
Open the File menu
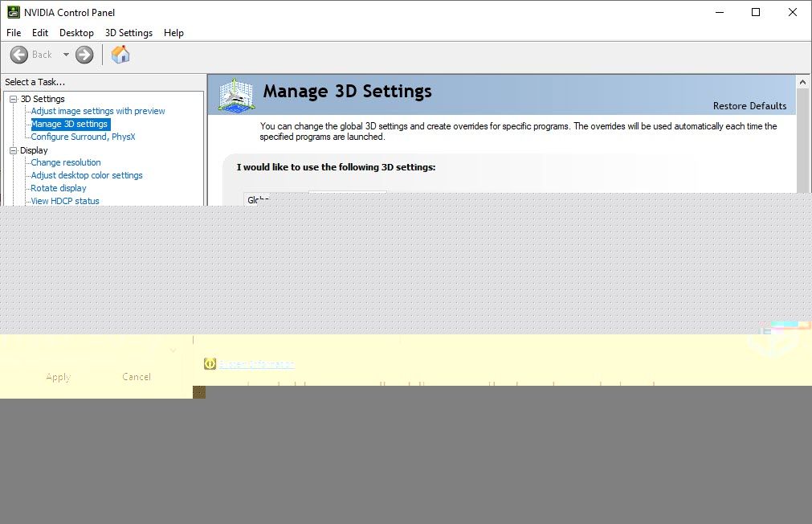point(14,33)
